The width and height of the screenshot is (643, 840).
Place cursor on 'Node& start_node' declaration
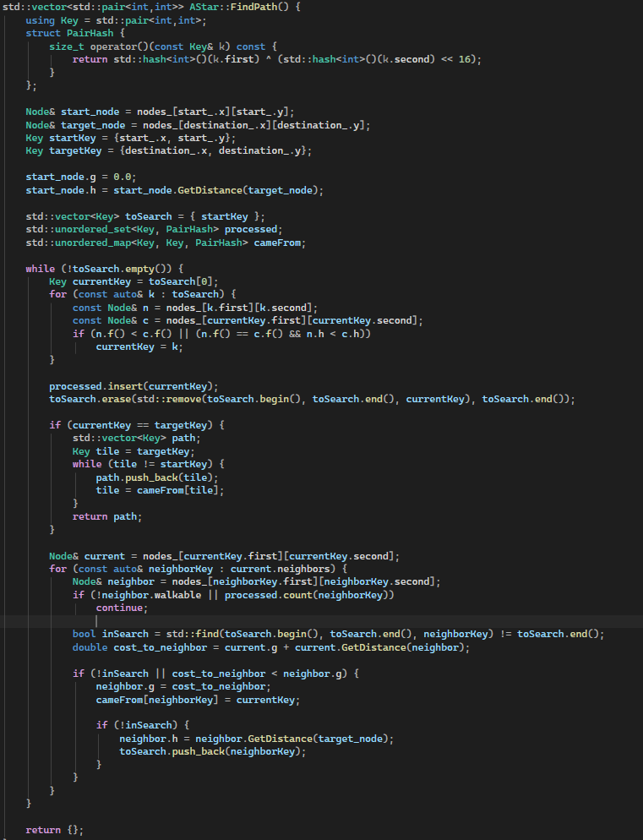[x=79, y=112]
